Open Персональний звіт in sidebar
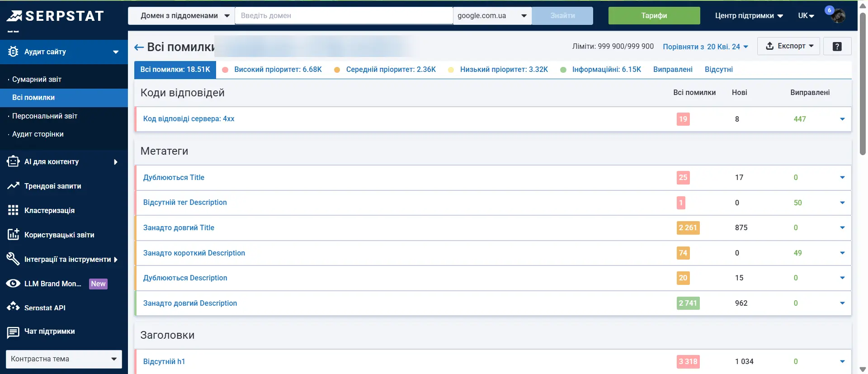Screen dimensions: 868x374 click(45, 116)
